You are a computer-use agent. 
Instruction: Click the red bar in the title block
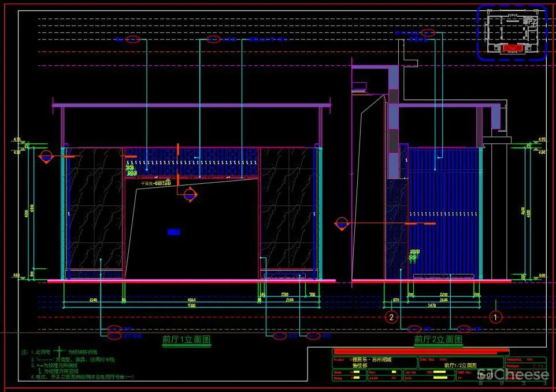pos(421,352)
